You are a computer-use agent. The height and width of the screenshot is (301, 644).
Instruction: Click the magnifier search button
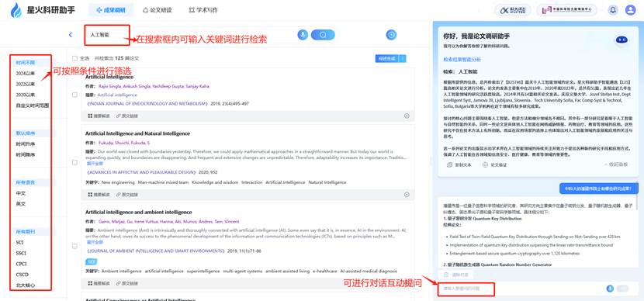pos(323,35)
